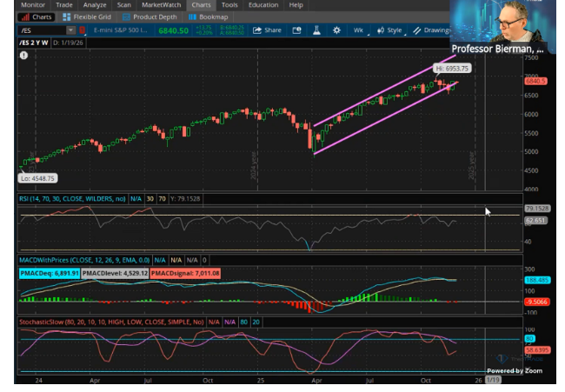565x392 pixels.
Task: Open the Wk timeframe selector
Action: tap(357, 30)
